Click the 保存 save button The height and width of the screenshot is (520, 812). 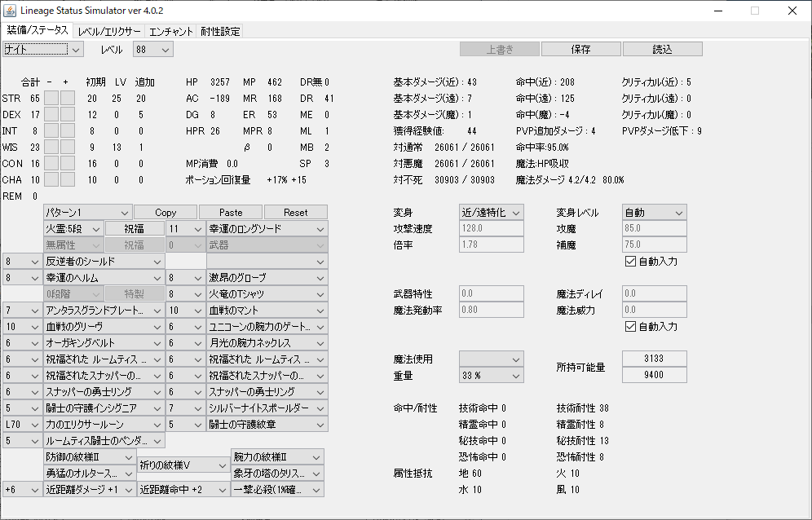pyautogui.click(x=580, y=49)
